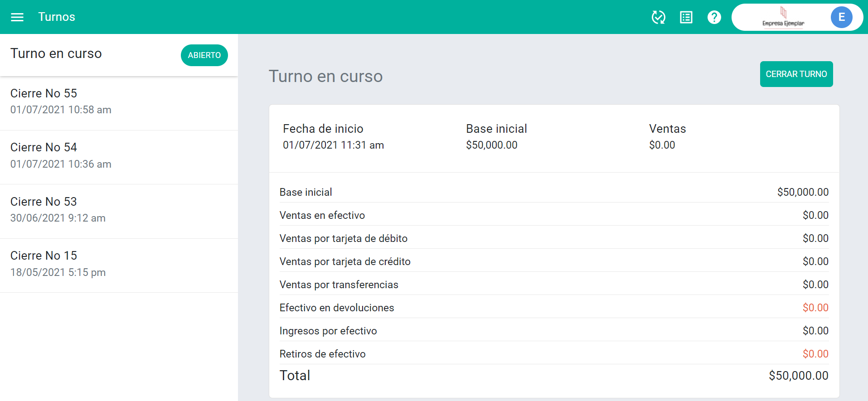Click the CERRAR TURNO button

point(796,74)
